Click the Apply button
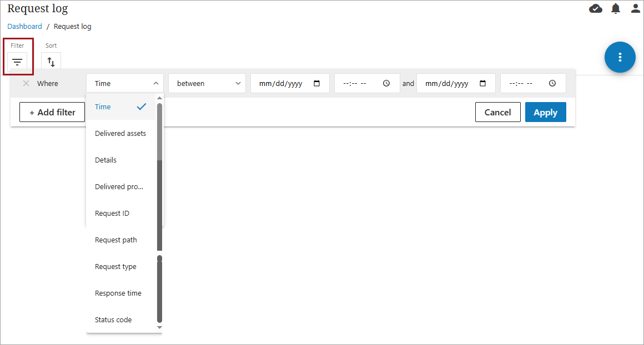 (545, 112)
